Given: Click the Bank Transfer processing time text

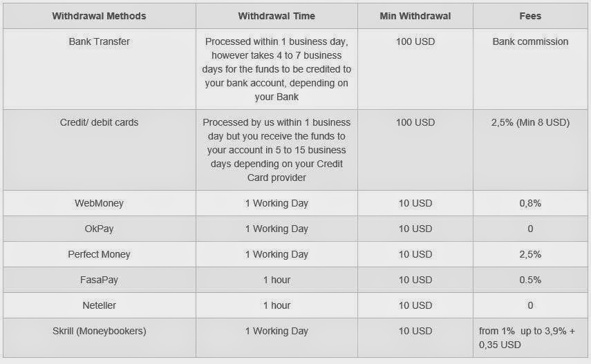Looking at the screenshot, I should coord(276,69).
